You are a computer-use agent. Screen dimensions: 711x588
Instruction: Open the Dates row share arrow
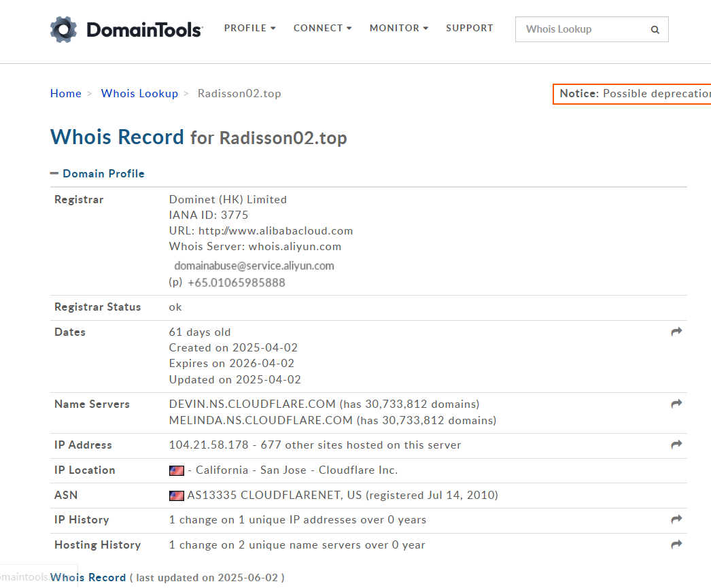[676, 332]
